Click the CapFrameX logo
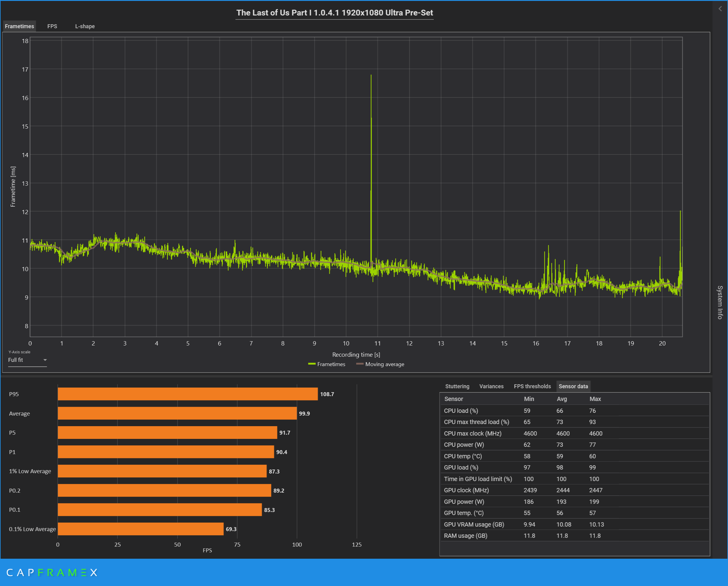Image resolution: width=728 pixels, height=586 pixels. tap(52, 572)
